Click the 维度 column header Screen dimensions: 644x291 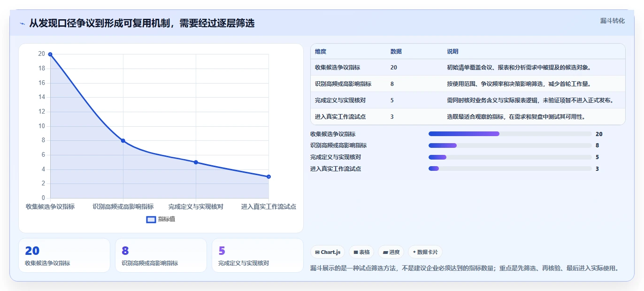pyautogui.click(x=321, y=52)
